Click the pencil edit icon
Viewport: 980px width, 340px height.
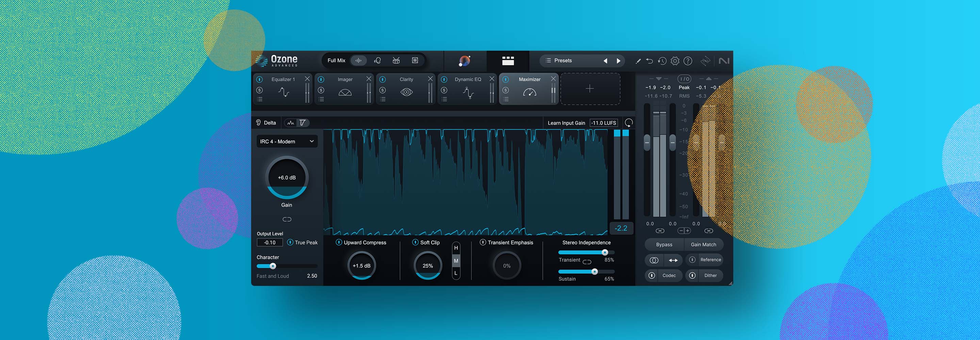coord(638,61)
